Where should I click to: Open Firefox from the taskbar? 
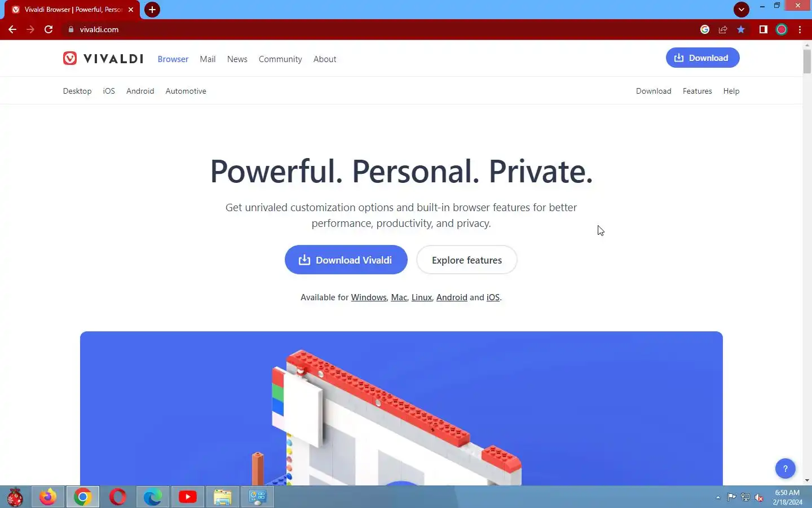tap(48, 497)
